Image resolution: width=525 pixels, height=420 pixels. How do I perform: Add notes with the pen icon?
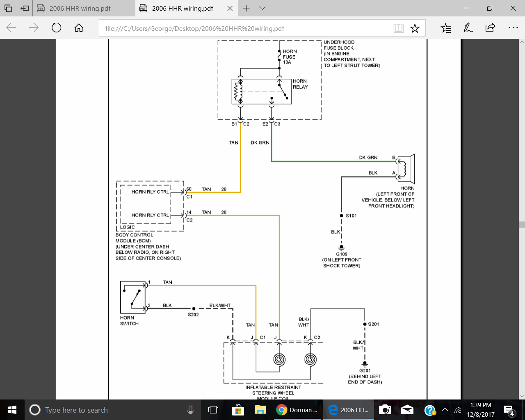tap(468, 28)
